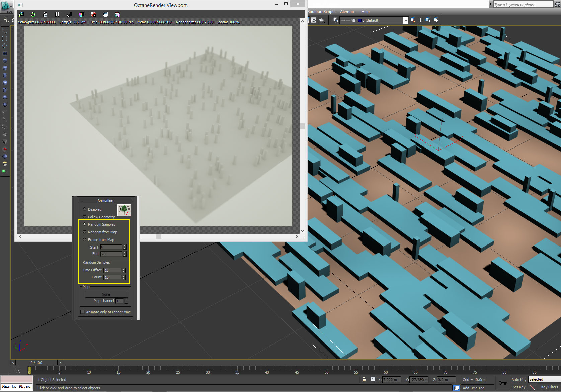Click the key icon for set keys
The width and height of the screenshot is (561, 392).
click(502, 383)
